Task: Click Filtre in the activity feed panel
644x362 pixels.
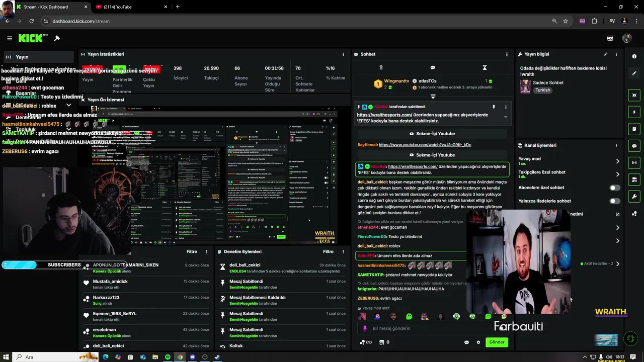Action: pos(192,251)
